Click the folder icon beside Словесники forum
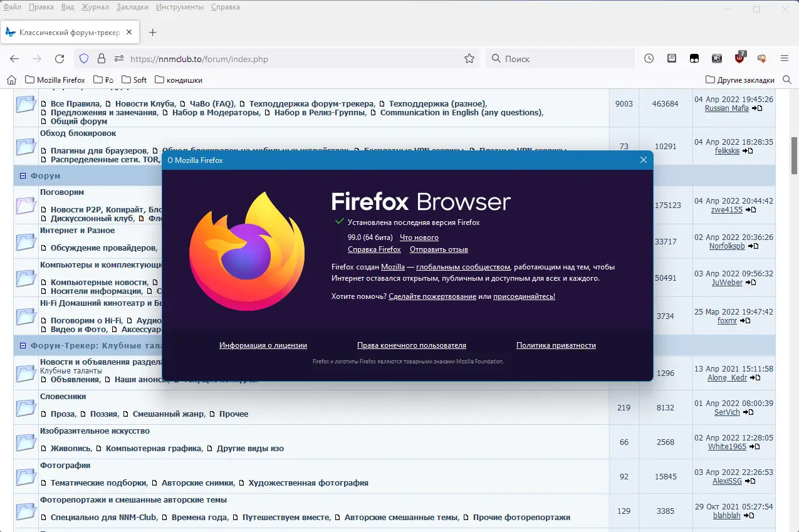799x532 pixels. (26, 407)
